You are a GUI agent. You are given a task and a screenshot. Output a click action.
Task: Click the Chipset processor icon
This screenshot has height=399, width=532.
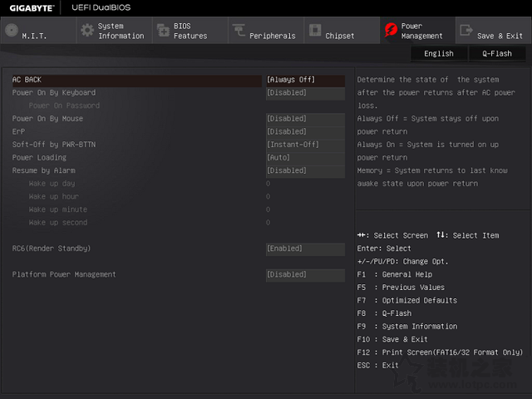point(315,31)
